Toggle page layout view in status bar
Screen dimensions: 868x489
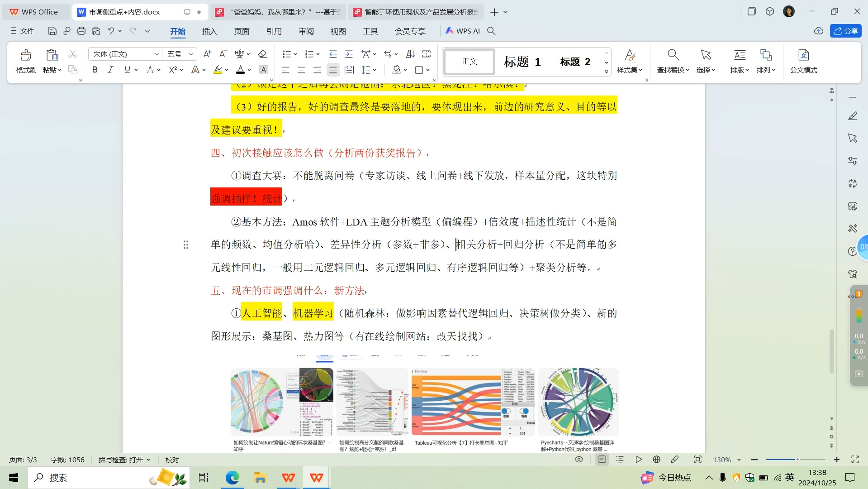(x=602, y=460)
